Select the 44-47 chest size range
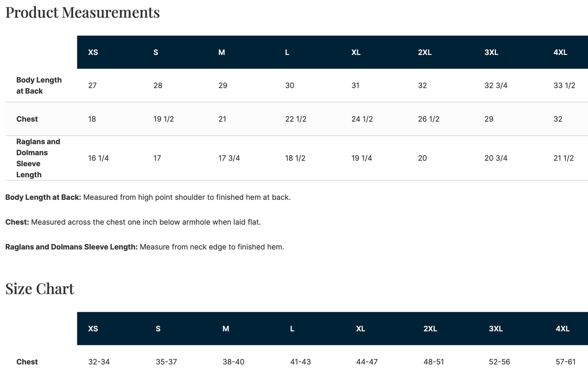Viewport: 588px width, 378px height. [367, 362]
